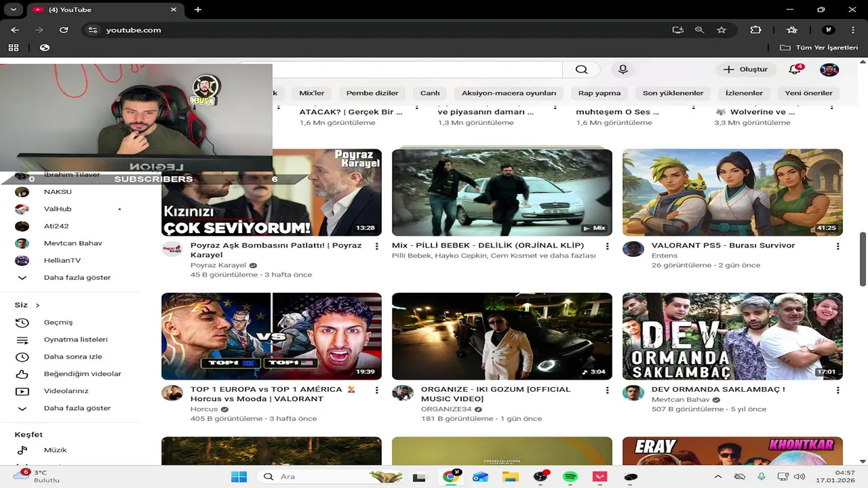Click the YouTube search magnifier button
This screenshot has width=868, height=488.
(581, 69)
